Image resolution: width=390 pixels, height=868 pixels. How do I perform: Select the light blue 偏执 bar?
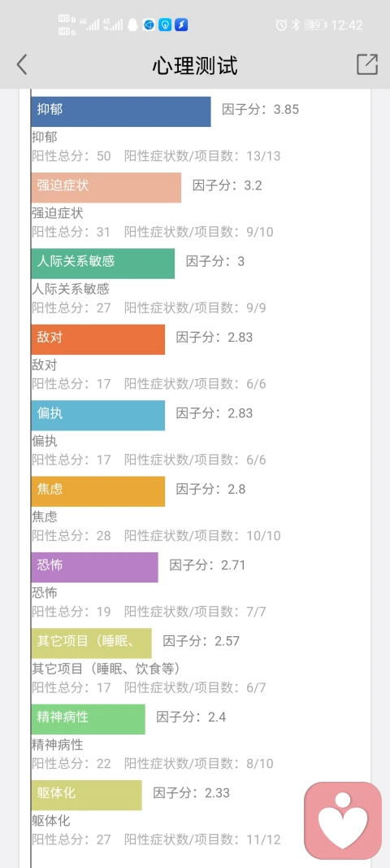click(98, 415)
